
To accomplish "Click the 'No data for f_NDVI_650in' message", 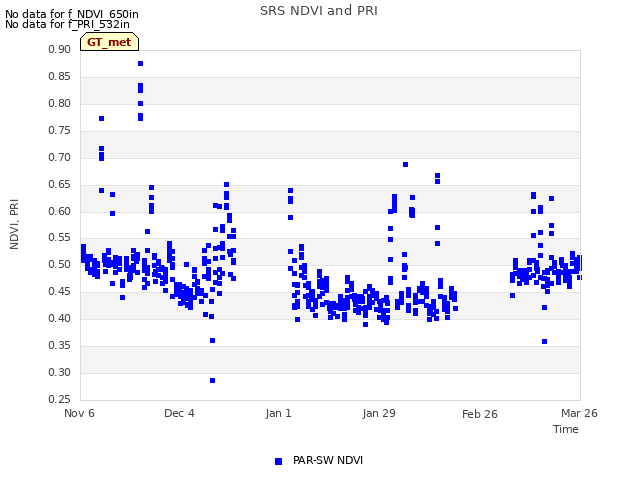I will tap(72, 14).
